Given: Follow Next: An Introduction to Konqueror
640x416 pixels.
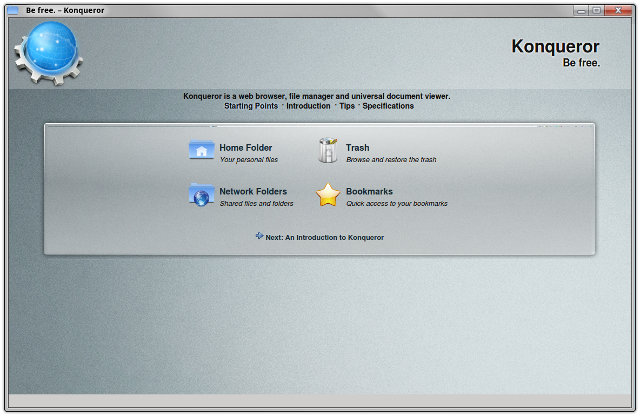Looking at the screenshot, I should pyautogui.click(x=324, y=238).
